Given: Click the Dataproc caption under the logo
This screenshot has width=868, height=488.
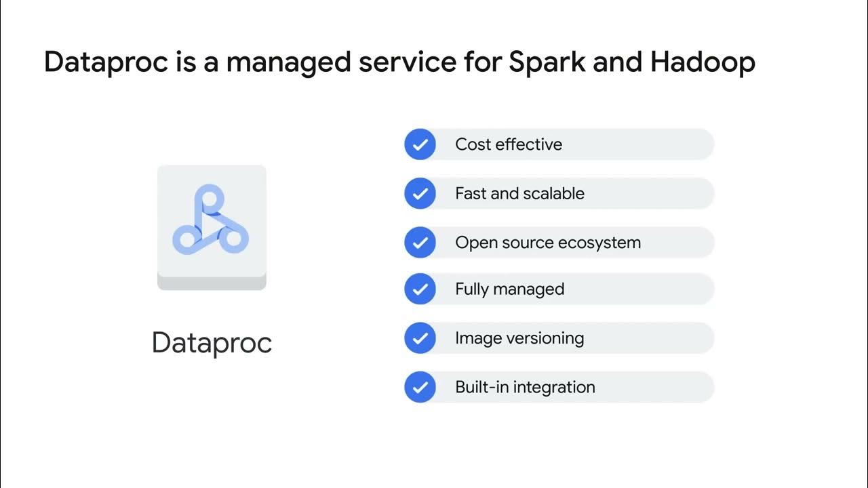Looking at the screenshot, I should (x=212, y=343).
